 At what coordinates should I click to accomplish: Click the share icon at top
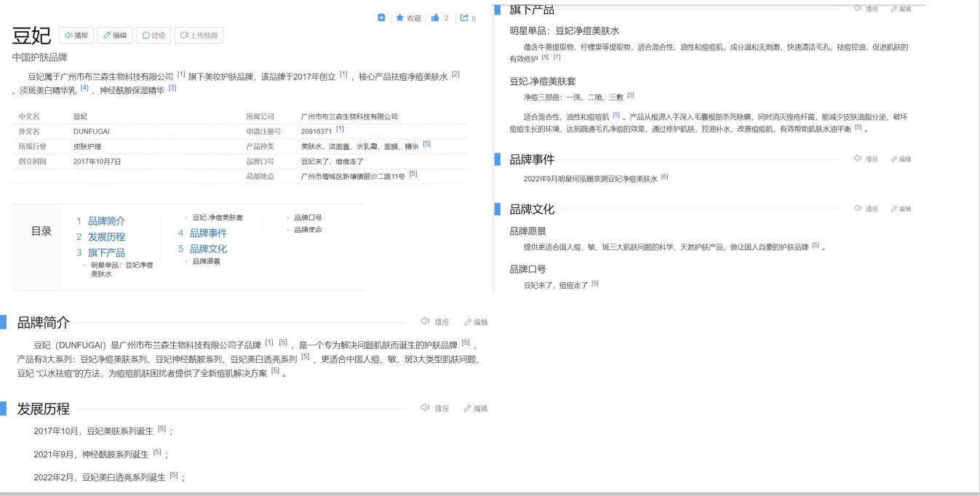[x=463, y=18]
